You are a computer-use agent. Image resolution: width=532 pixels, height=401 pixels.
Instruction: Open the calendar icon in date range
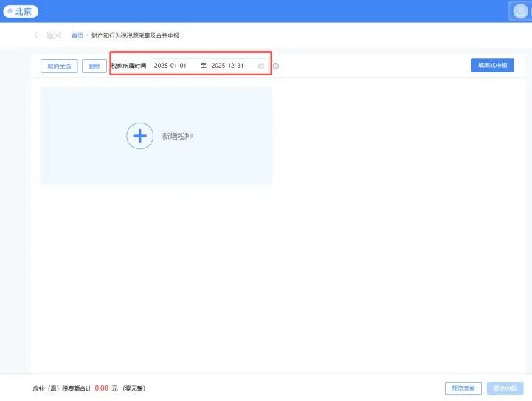pos(261,66)
